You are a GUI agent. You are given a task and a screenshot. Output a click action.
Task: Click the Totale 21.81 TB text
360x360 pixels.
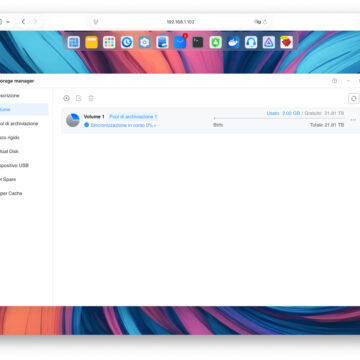[x=327, y=125]
